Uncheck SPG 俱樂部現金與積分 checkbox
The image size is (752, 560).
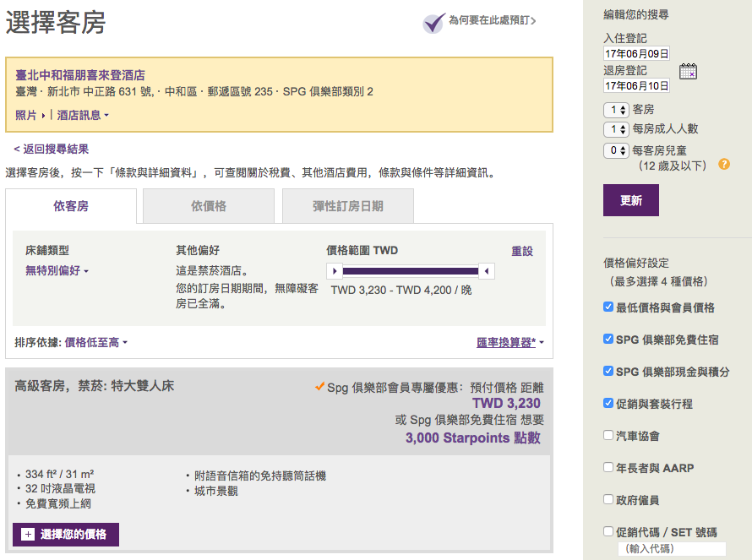pos(608,371)
